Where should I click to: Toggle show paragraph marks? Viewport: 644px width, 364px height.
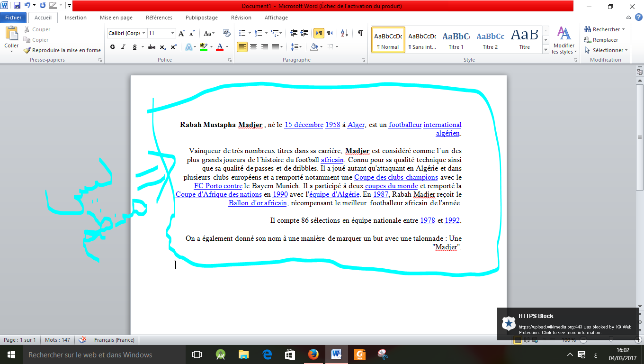(x=360, y=33)
